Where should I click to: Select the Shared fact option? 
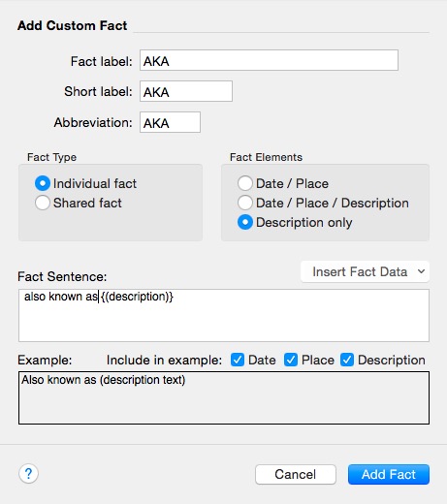[x=43, y=203]
